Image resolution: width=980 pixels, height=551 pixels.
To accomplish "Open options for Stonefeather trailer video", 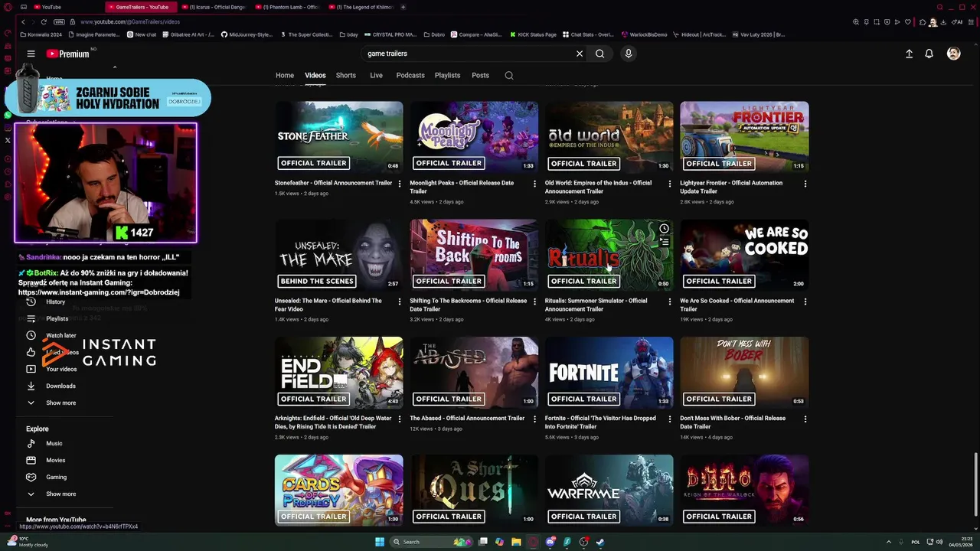I will pyautogui.click(x=400, y=184).
